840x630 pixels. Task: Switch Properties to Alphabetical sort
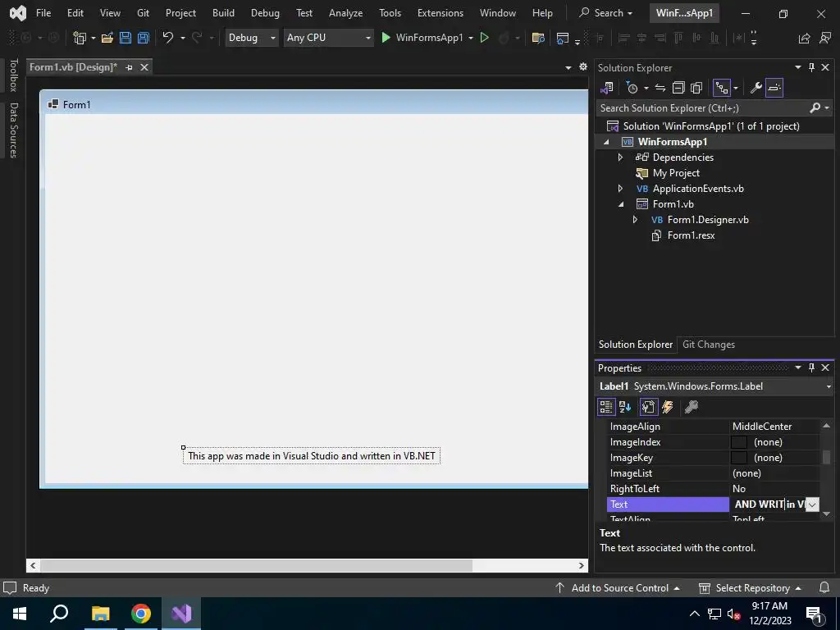point(625,407)
